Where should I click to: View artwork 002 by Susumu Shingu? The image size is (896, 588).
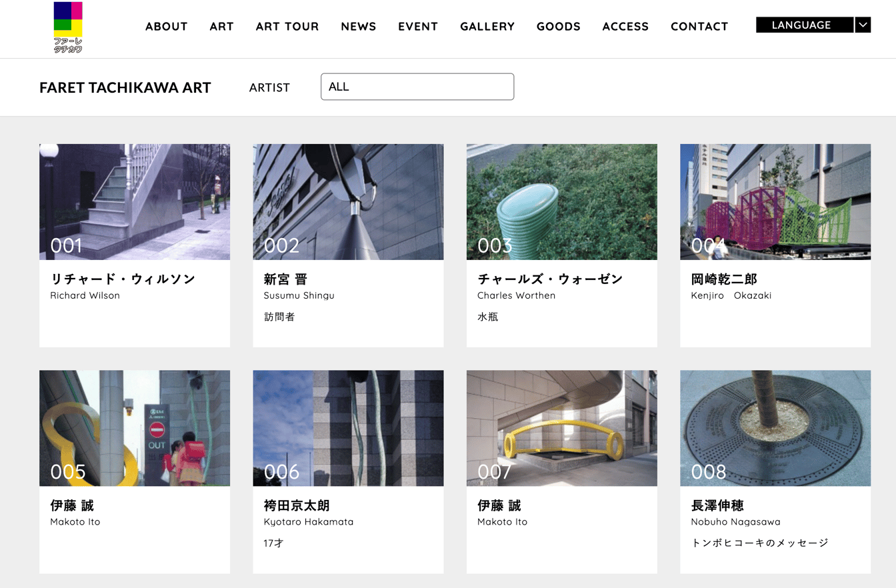click(348, 201)
